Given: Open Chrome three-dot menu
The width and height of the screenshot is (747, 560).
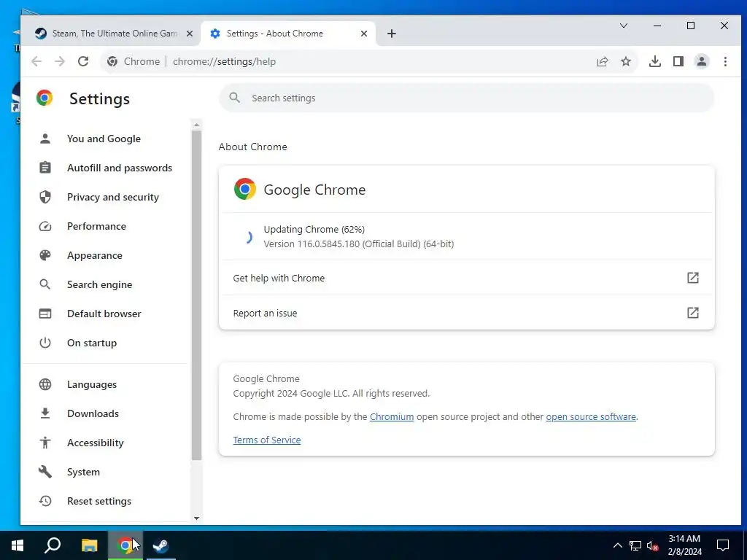Looking at the screenshot, I should pos(725,61).
